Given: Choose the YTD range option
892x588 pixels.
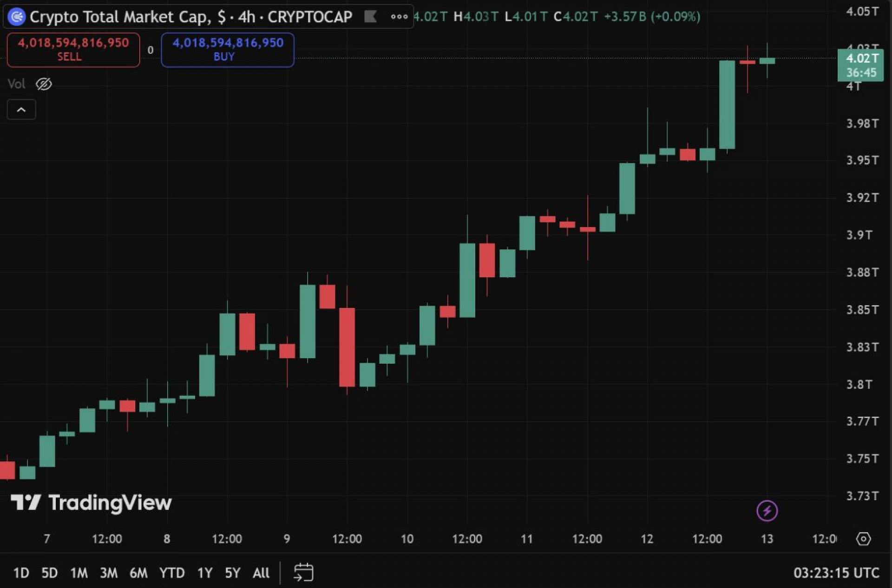Looking at the screenshot, I should coord(172,573).
